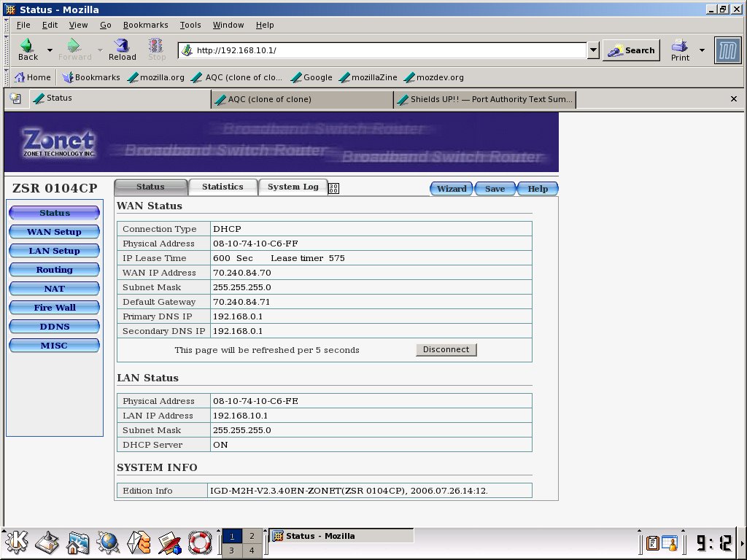This screenshot has height=560, width=747.
Task: Open MISC settings in sidebar
Action: [x=54, y=345]
